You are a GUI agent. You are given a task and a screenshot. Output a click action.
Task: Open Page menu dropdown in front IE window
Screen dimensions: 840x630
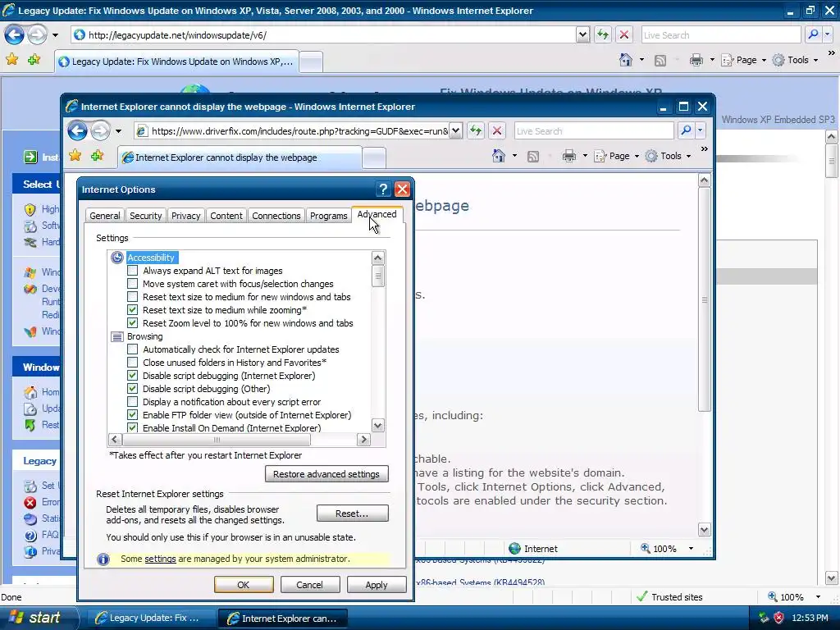coord(637,156)
